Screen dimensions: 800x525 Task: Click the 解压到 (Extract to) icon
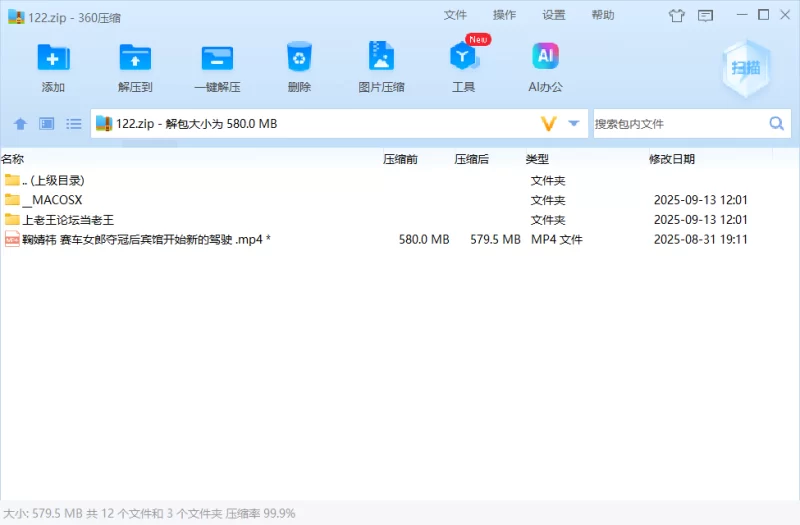click(135, 57)
